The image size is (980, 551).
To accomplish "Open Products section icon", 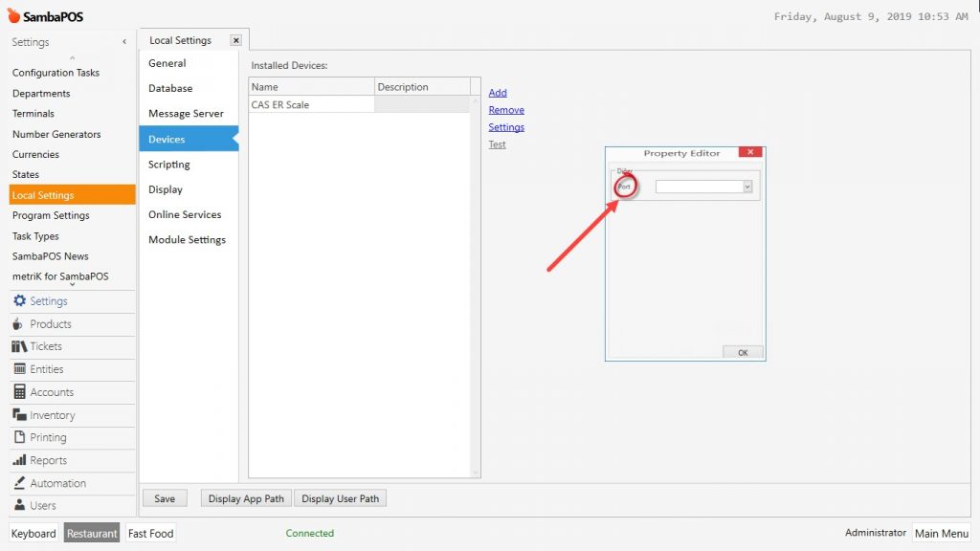I will tap(18, 323).
